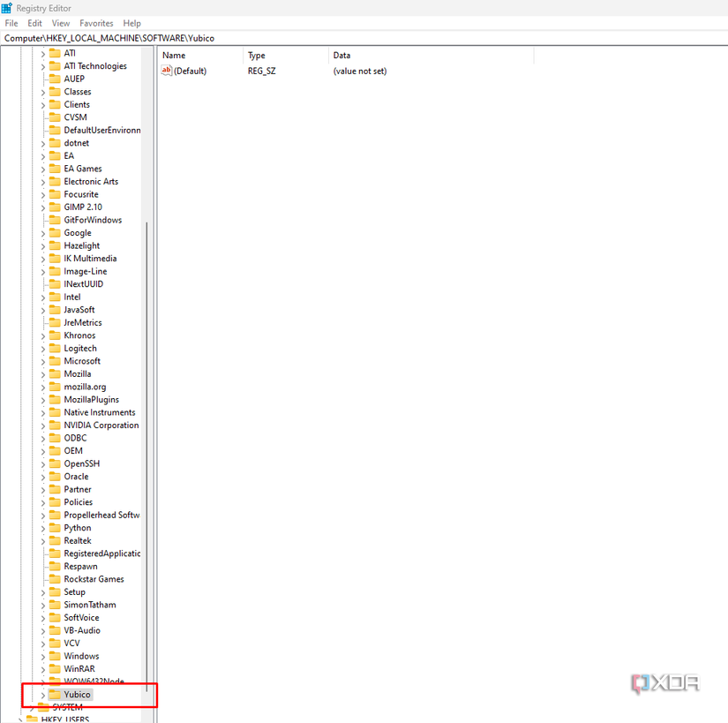Select the DefaultUserEnvironment folder icon
728x723 pixels.
pyautogui.click(x=55, y=130)
